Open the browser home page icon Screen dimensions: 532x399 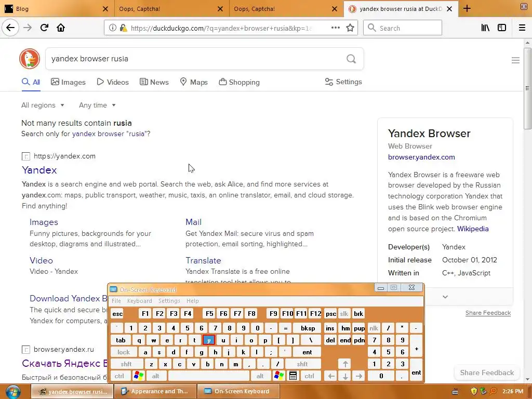click(61, 28)
